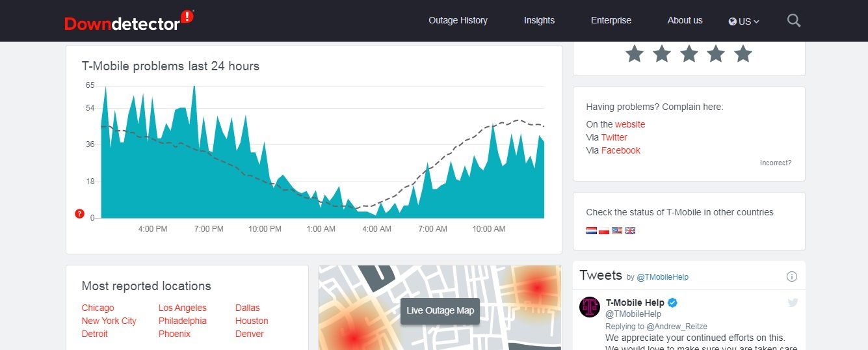
Task: Click the Twitter bird icon on tweet
Action: (793, 303)
